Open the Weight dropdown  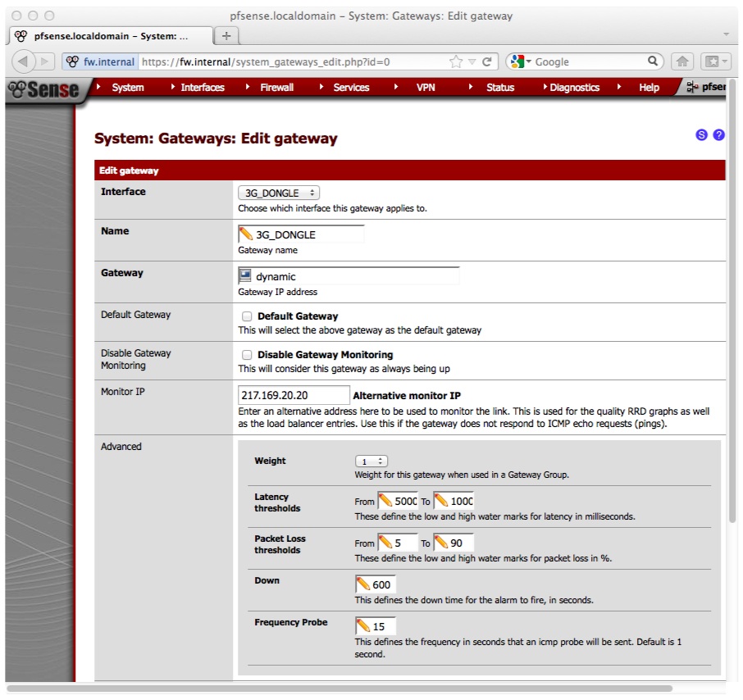tap(371, 461)
